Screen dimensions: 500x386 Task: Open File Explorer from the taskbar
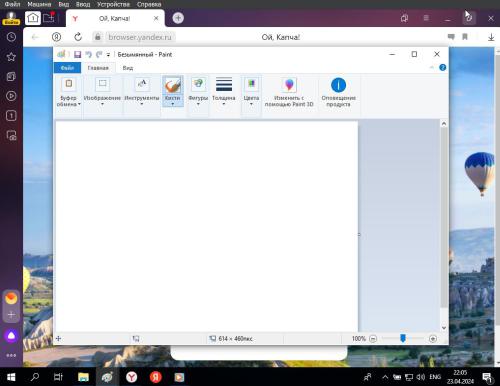pyautogui.click(x=83, y=377)
